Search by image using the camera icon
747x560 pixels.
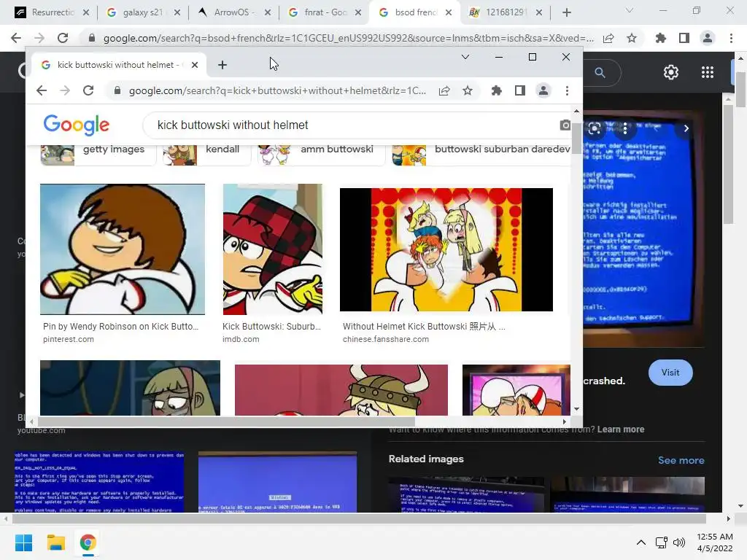tap(565, 125)
